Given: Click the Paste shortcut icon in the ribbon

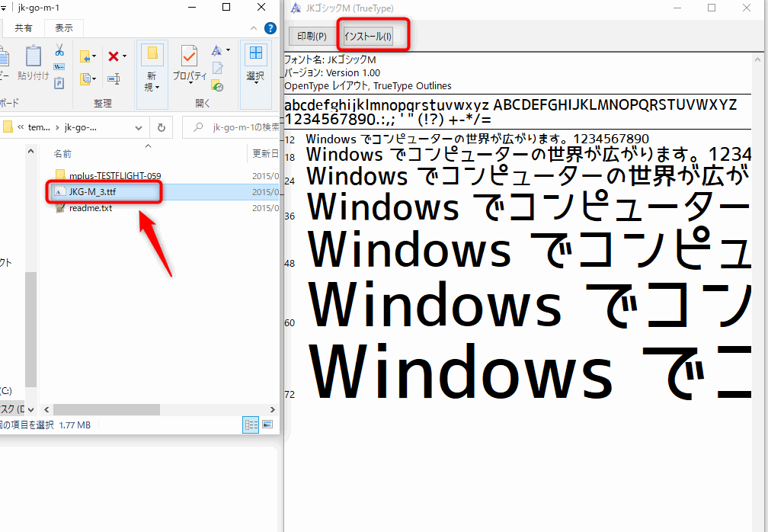Looking at the screenshot, I should pyautogui.click(x=59, y=83).
